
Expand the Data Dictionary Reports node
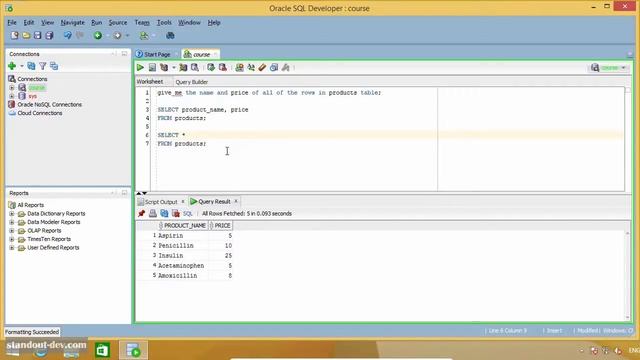(12, 213)
